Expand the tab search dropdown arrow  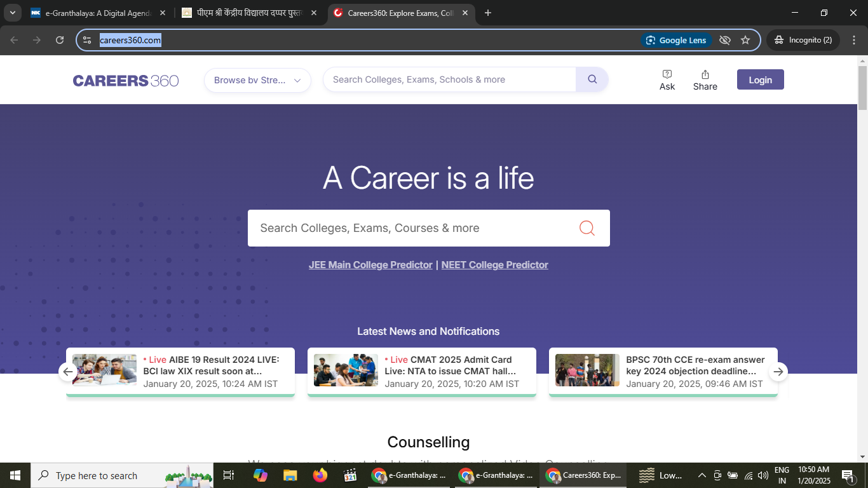[12, 13]
